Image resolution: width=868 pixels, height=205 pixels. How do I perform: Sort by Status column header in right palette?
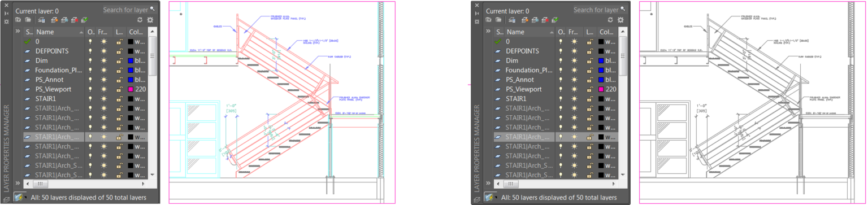click(500, 32)
